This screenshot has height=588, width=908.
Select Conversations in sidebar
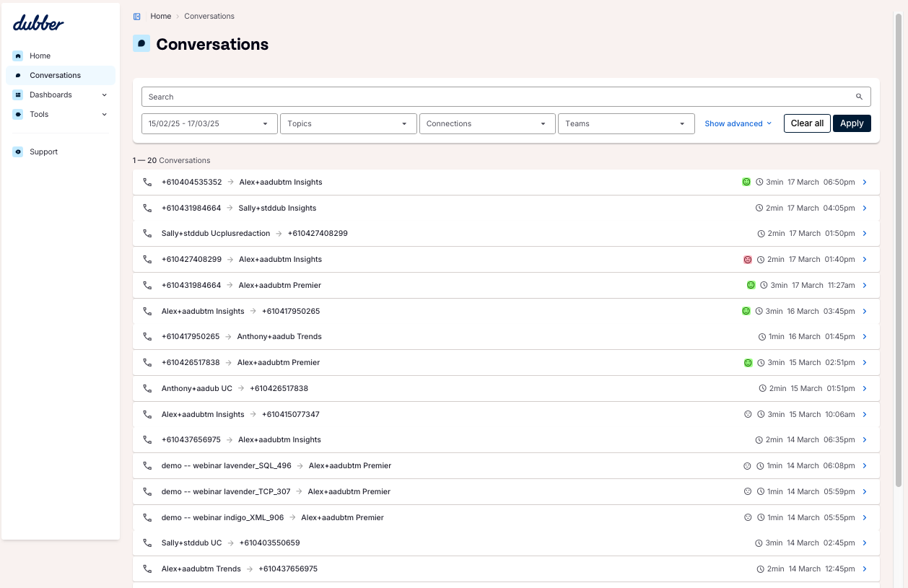click(61, 75)
